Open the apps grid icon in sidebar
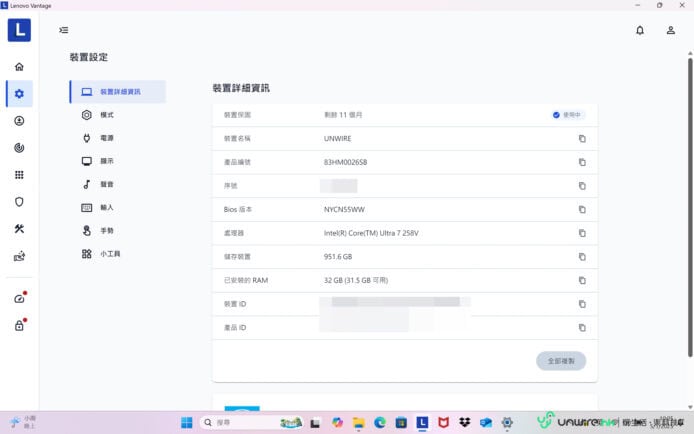 [x=19, y=175]
